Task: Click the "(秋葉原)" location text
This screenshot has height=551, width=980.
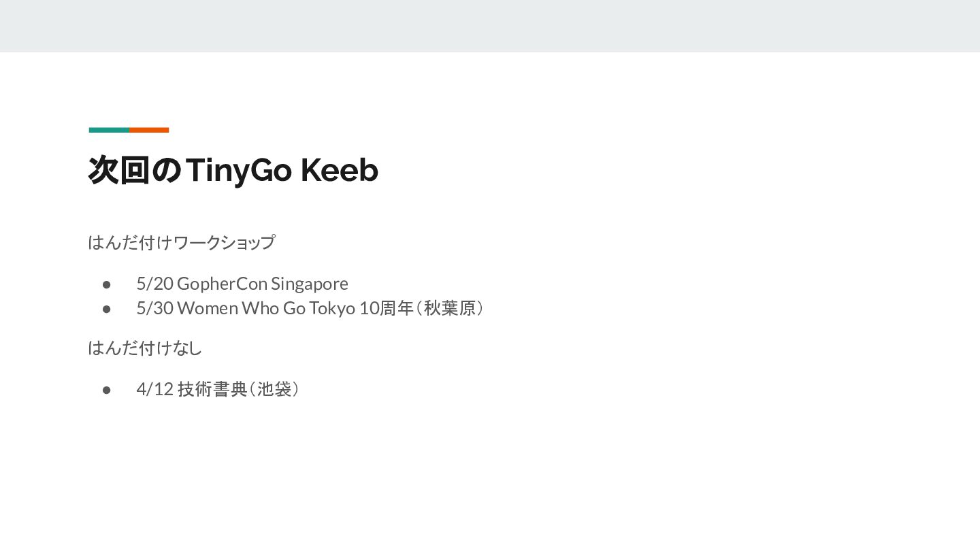Action: (x=450, y=309)
